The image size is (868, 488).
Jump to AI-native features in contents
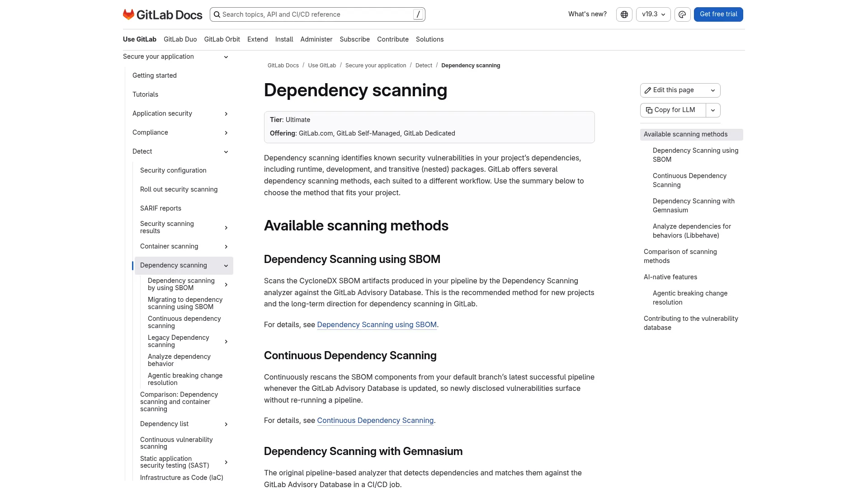670,277
